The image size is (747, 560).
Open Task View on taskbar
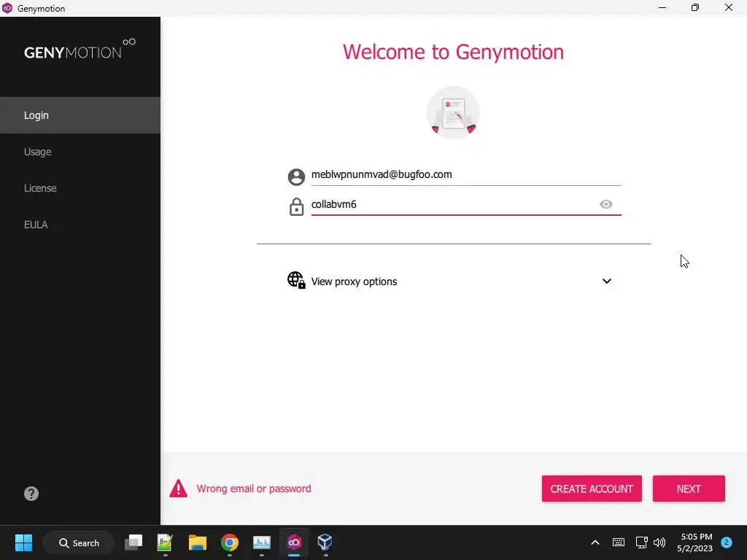(133, 542)
